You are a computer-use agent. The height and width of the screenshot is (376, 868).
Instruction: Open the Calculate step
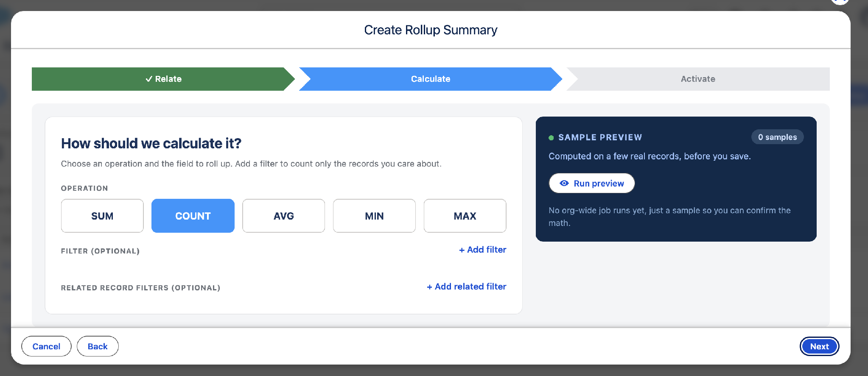click(x=431, y=79)
